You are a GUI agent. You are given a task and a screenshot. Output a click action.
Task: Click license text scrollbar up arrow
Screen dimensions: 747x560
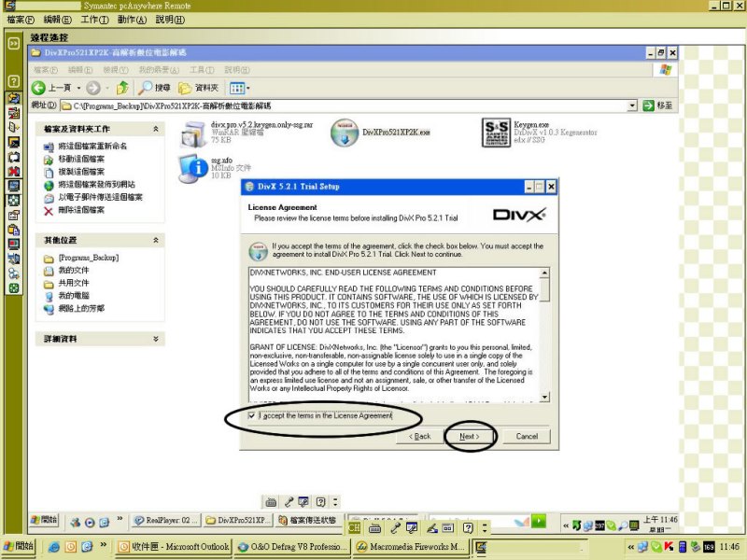point(544,273)
